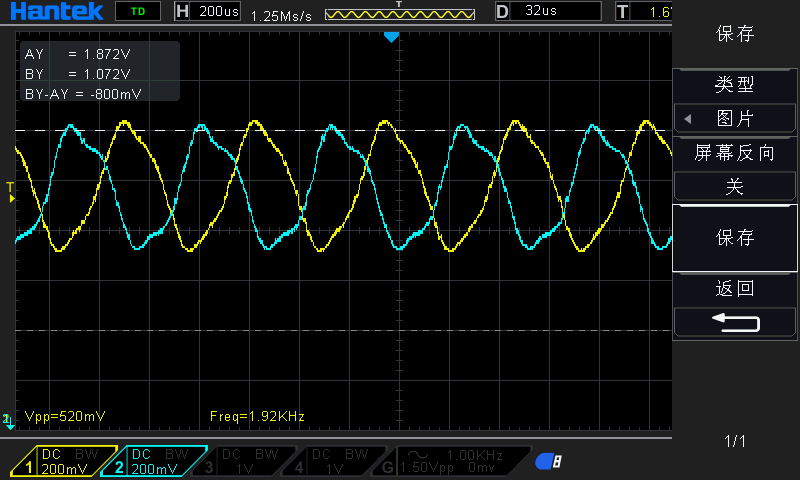The height and width of the screenshot is (480, 800).
Task: Toggle screen invert setting 关
Action: 735,187
